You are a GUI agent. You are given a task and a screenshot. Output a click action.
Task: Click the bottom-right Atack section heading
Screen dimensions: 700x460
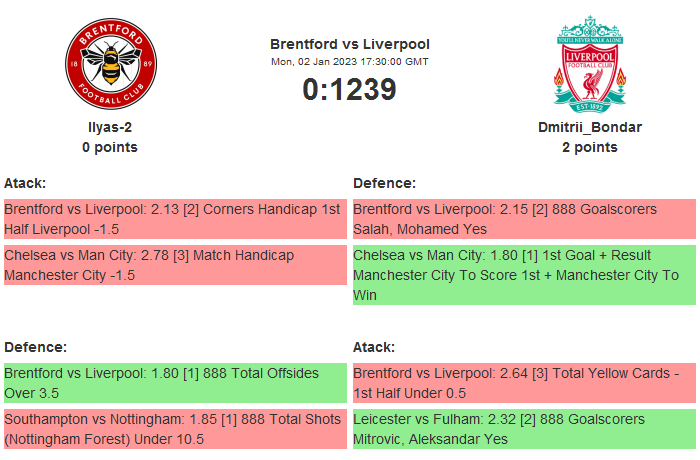[x=374, y=347]
